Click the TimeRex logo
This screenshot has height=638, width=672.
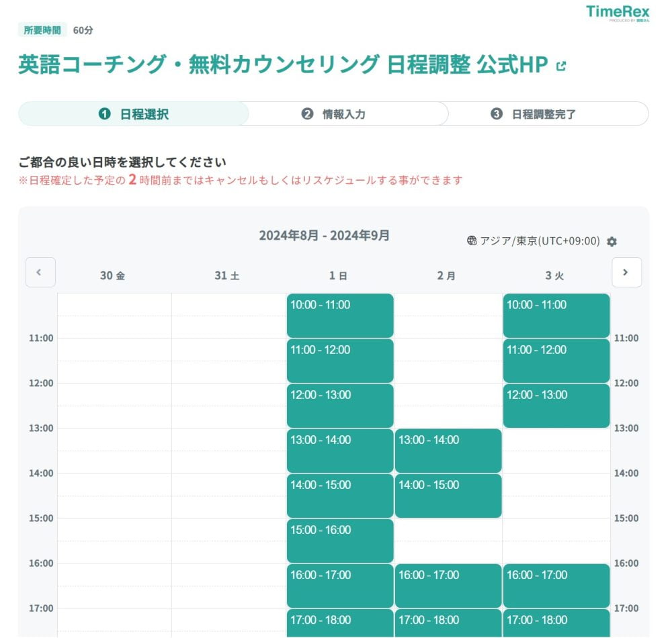pos(619,12)
